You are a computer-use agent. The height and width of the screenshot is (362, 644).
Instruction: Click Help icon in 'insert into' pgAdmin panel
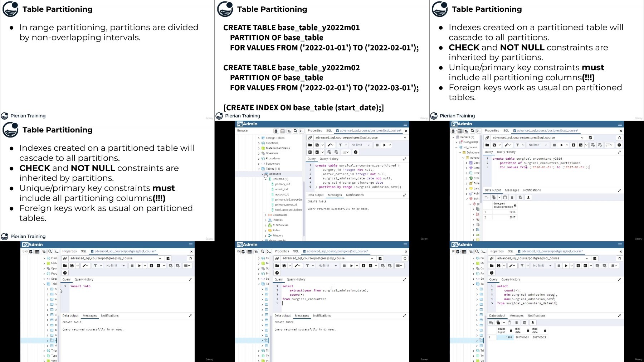click(65, 273)
